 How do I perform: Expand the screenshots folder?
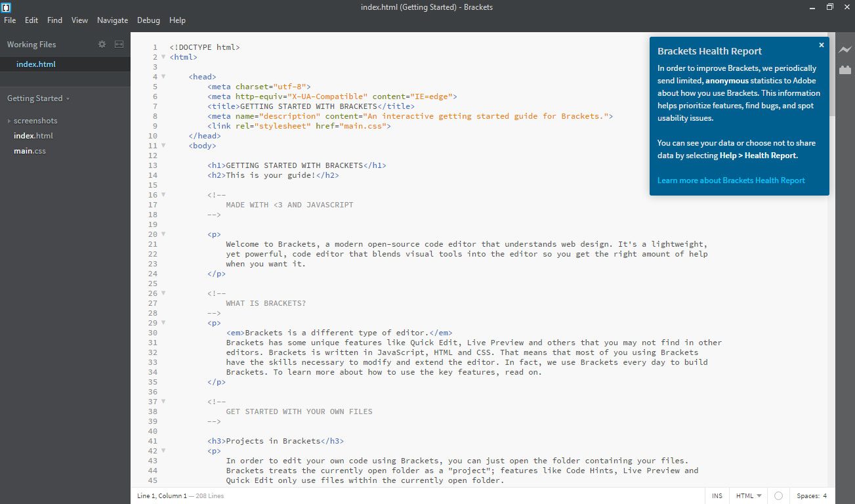pos(9,121)
